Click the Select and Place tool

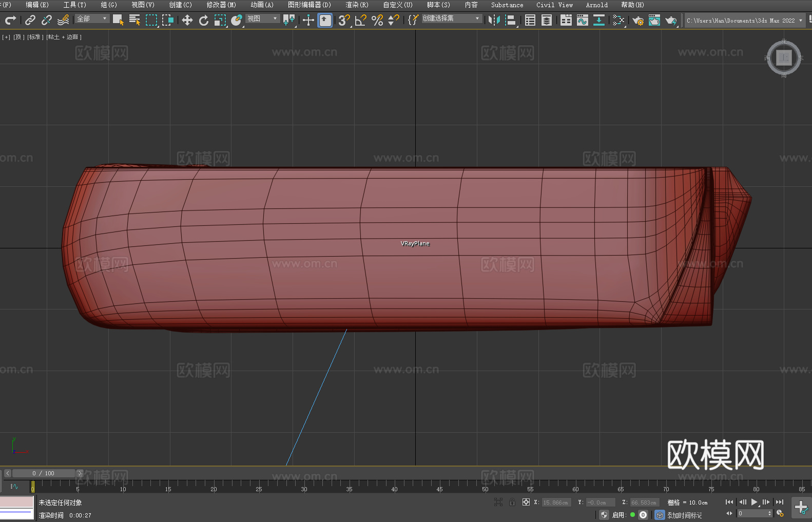[237, 20]
